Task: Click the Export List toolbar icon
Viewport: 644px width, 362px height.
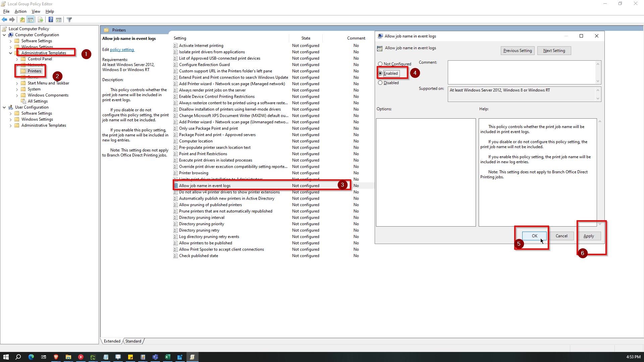Action: pyautogui.click(x=40, y=20)
